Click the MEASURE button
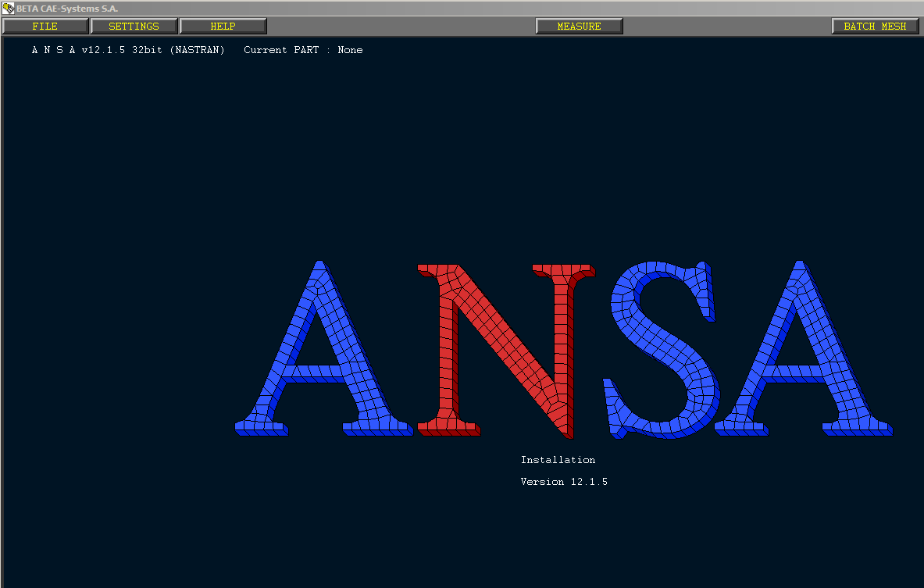The height and width of the screenshot is (588, 924). (x=579, y=26)
